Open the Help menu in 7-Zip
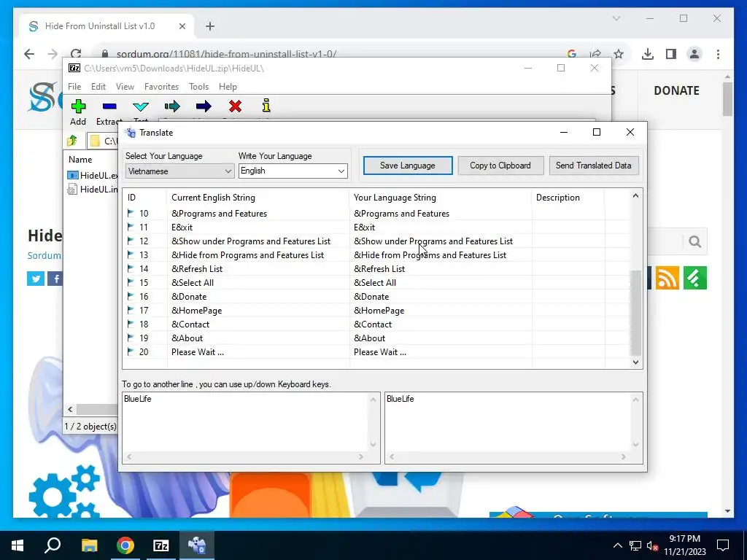 [x=228, y=87]
